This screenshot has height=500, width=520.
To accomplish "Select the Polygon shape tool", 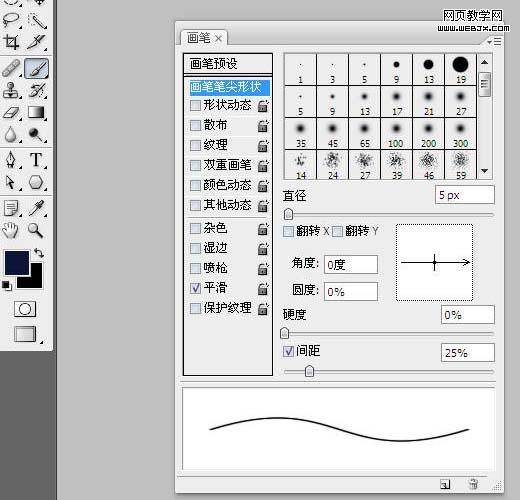I will pyautogui.click(x=36, y=182).
